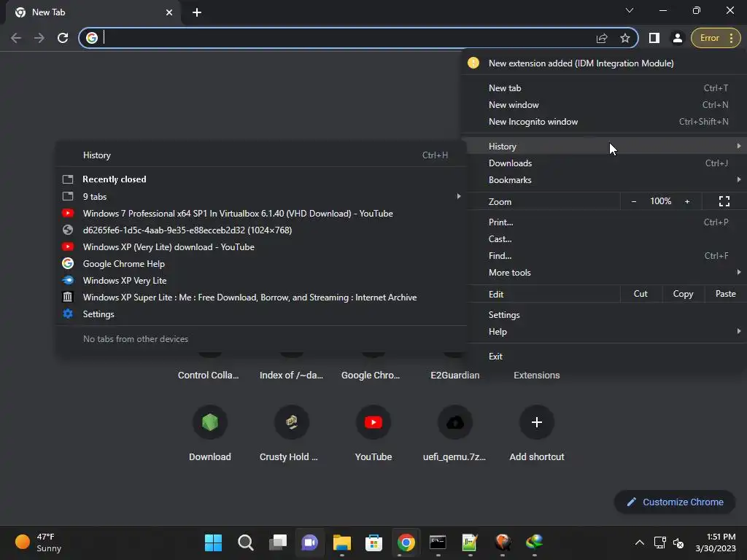Click the Copy button in Edit row

(x=683, y=294)
